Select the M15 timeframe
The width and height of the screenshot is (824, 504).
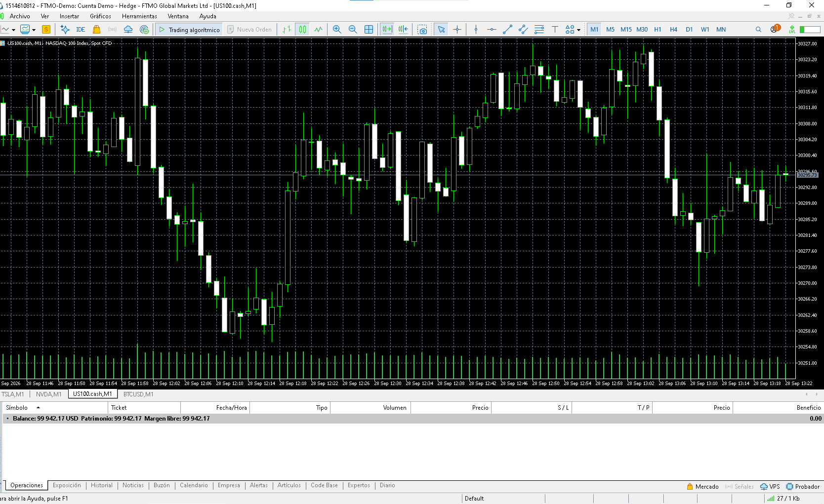tap(626, 30)
